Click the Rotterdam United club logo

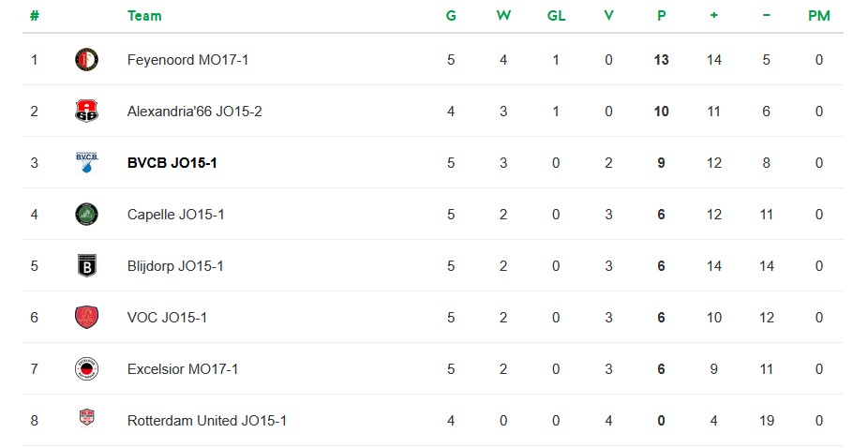point(86,420)
